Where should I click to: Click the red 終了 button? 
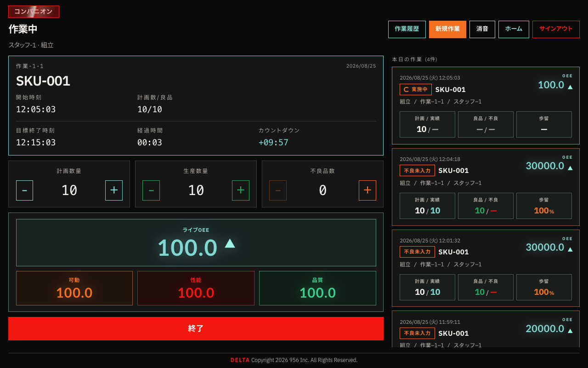click(x=196, y=328)
